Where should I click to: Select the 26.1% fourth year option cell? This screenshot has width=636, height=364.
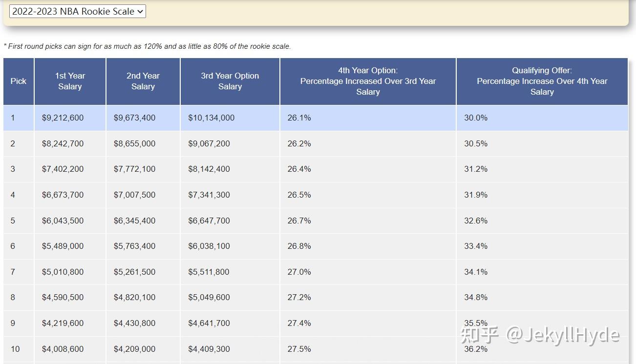pyautogui.click(x=368, y=118)
